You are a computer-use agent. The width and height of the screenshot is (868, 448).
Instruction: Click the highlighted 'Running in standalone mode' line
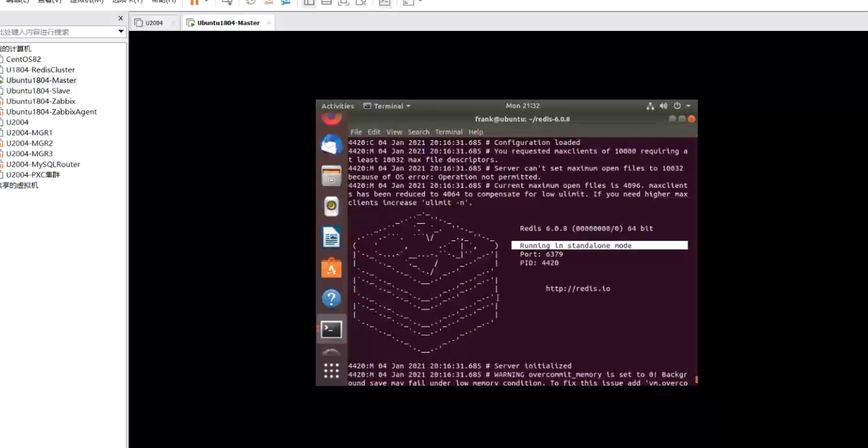coord(600,246)
